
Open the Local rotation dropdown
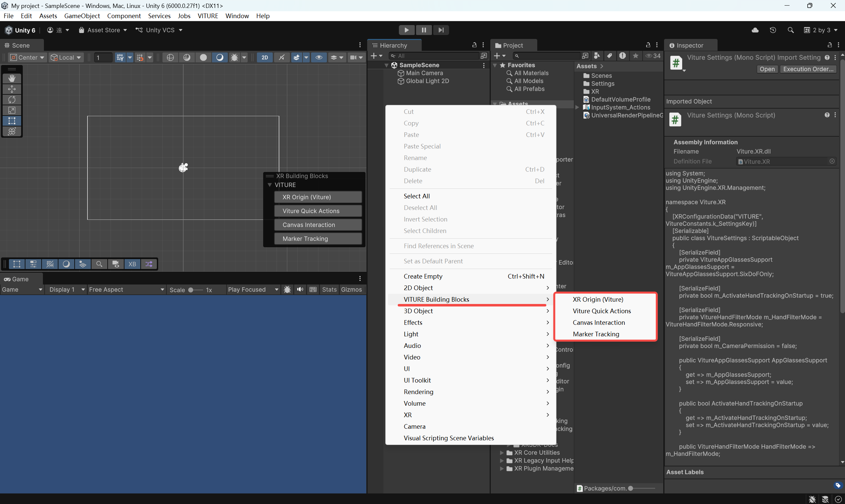(66, 57)
